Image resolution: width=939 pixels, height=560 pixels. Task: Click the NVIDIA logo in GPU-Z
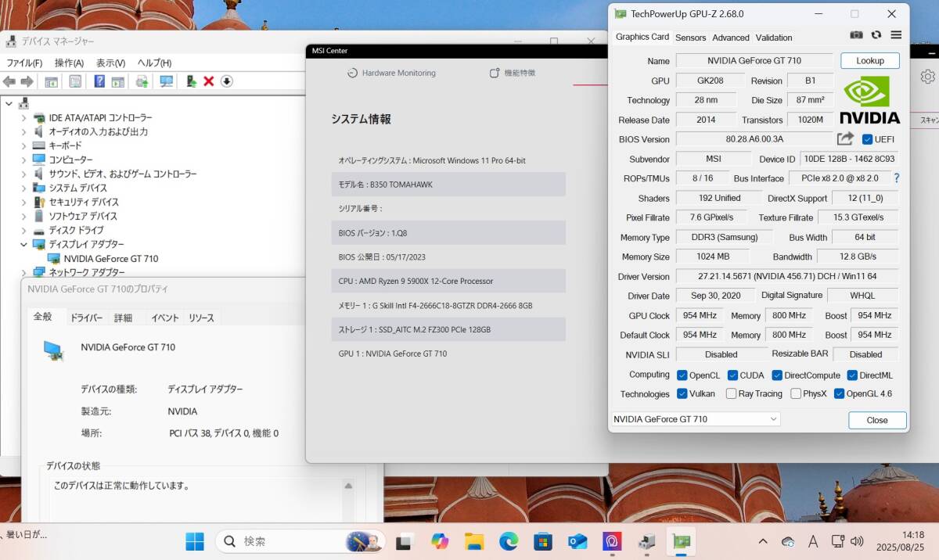[869, 100]
